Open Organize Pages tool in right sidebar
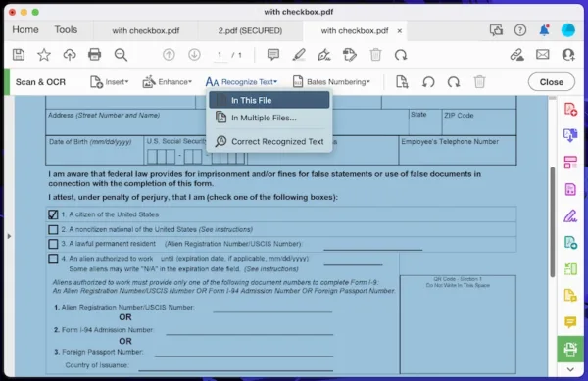The width and height of the screenshot is (588, 381). point(570,163)
